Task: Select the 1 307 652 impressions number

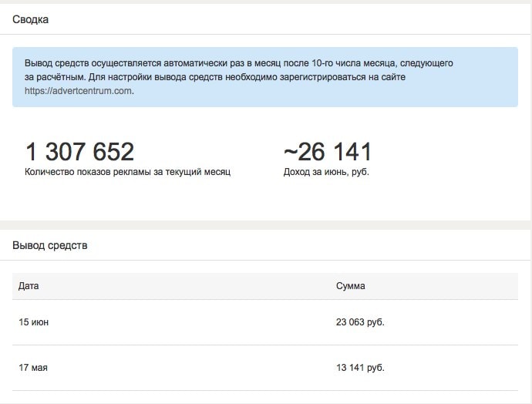Action: click(x=79, y=151)
